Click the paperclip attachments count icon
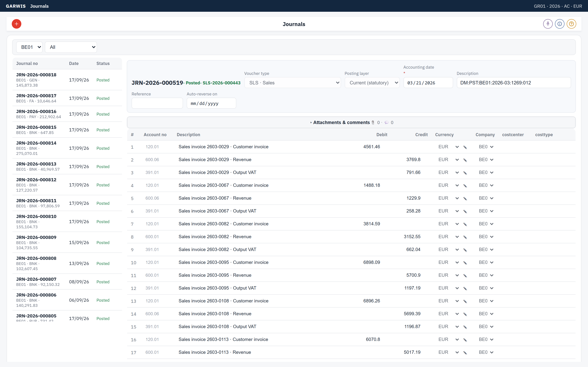The width and height of the screenshot is (588, 367). [373, 123]
